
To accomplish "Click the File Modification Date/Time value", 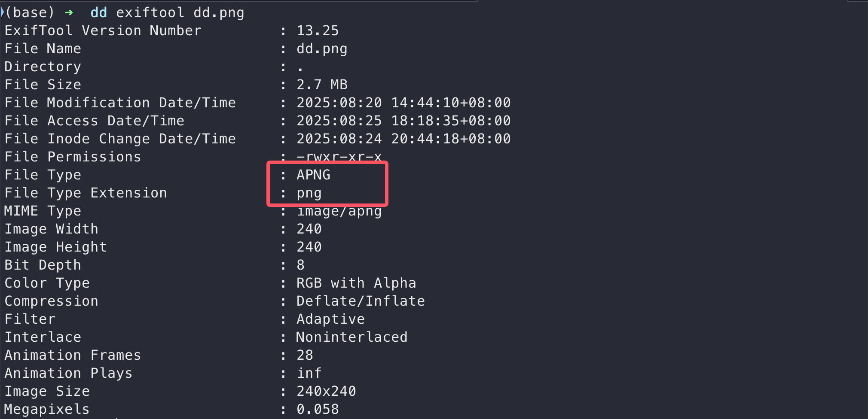I will [403, 103].
